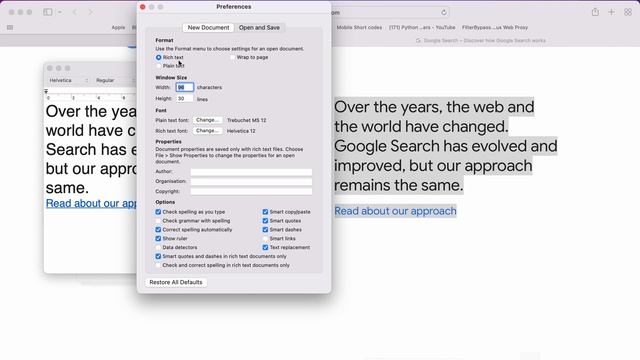
Task: Click the 'Trebuchet MS 12' font label
Action: tap(247, 120)
